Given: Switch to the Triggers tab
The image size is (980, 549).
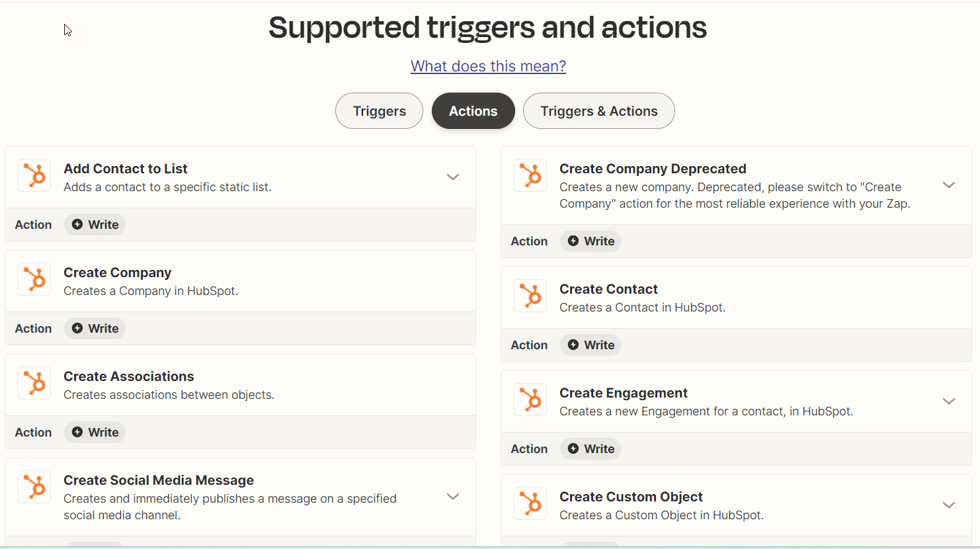Looking at the screenshot, I should click(379, 110).
